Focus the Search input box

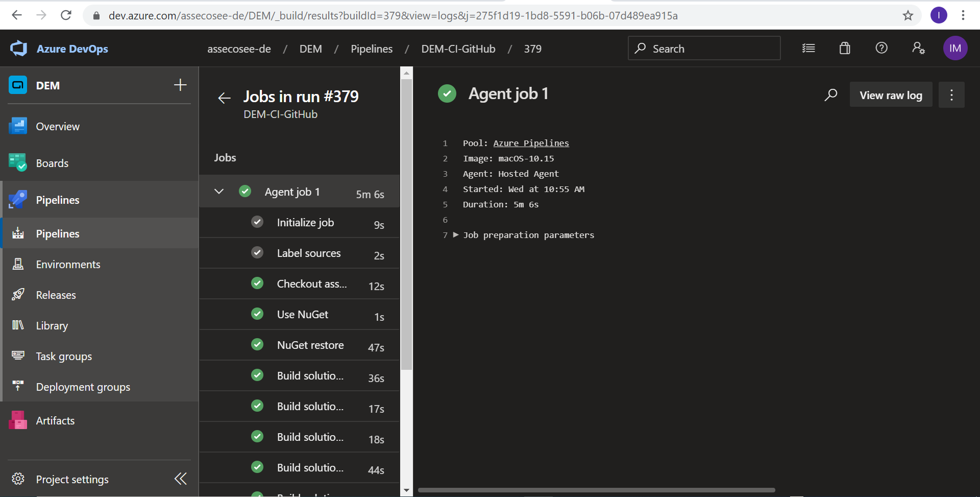coord(704,48)
